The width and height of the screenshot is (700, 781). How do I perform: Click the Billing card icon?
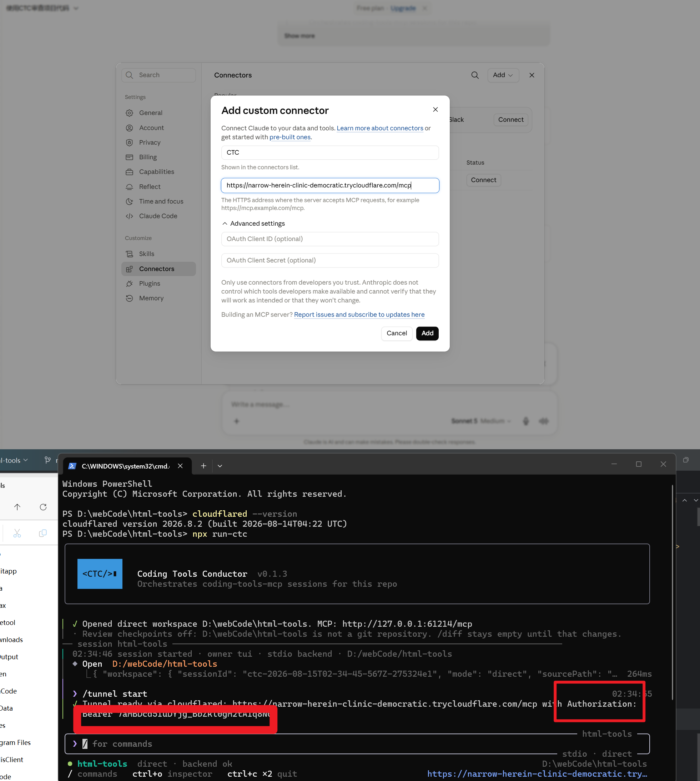tap(130, 157)
